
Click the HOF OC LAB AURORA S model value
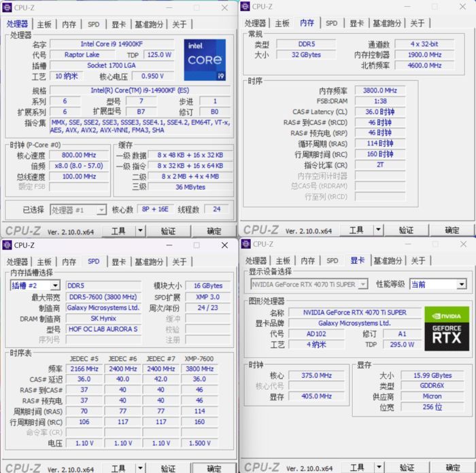click(103, 329)
